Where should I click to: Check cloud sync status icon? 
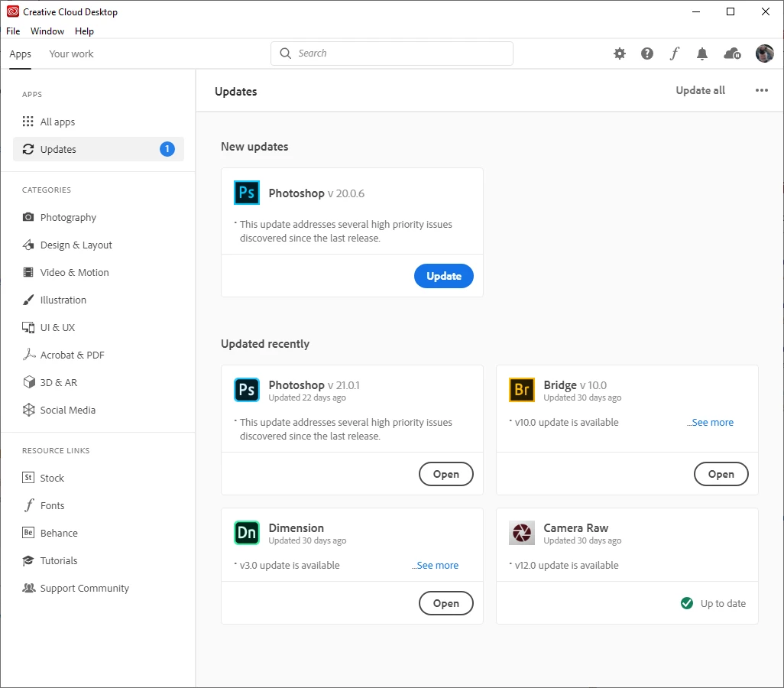[x=732, y=54]
